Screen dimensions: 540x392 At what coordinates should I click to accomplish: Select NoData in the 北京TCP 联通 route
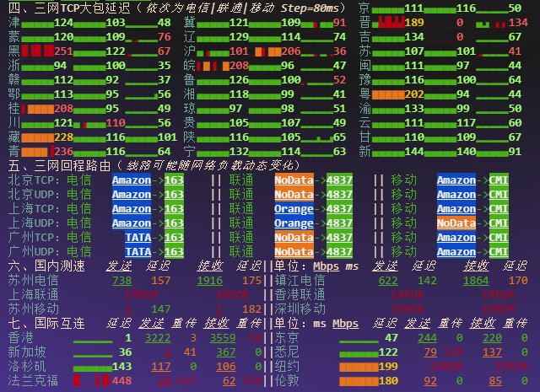coord(294,180)
